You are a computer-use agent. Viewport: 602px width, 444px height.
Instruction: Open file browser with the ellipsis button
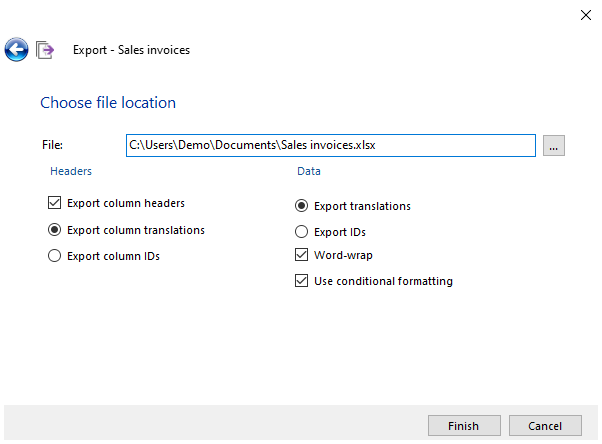pos(555,146)
